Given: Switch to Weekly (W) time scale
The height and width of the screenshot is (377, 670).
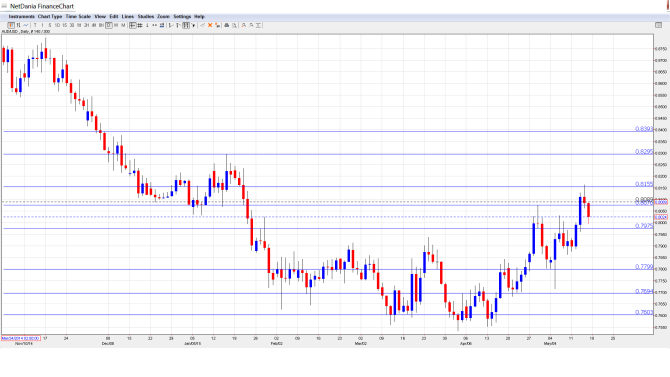Looking at the screenshot, I should [x=116, y=26].
